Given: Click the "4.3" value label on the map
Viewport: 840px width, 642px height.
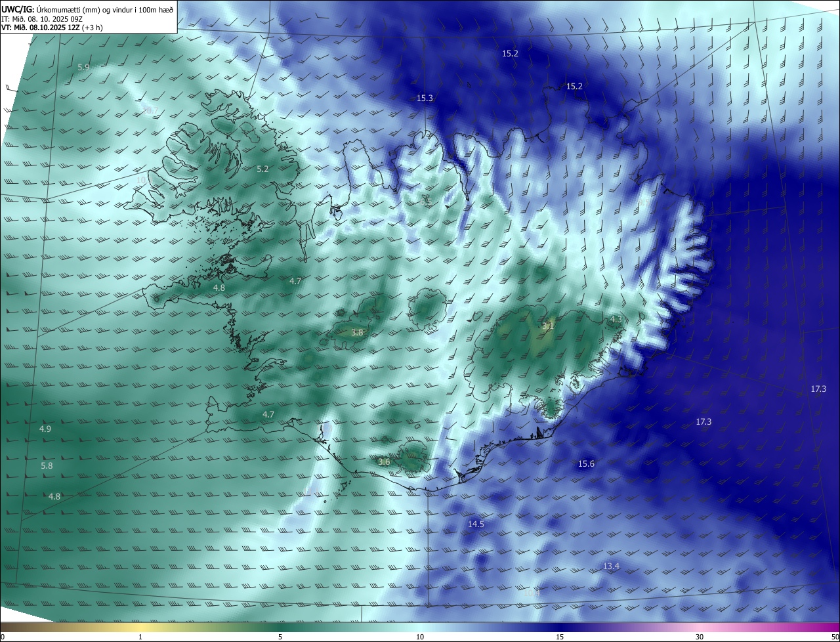Looking at the screenshot, I should coord(616,320).
